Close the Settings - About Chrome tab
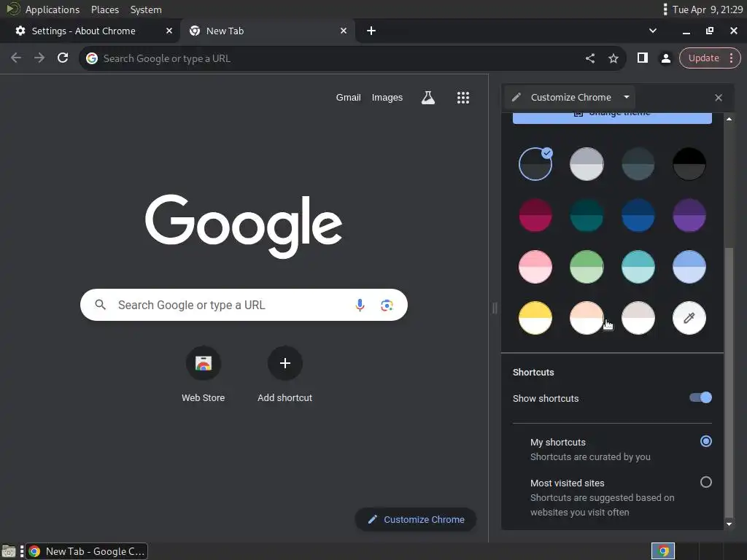The width and height of the screenshot is (747, 560). click(x=169, y=31)
